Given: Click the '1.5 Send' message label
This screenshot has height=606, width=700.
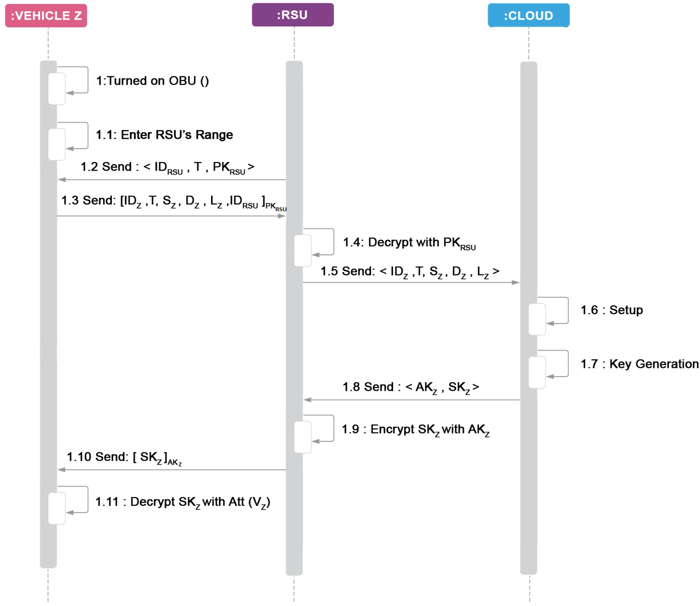Looking at the screenshot, I should click(410, 272).
